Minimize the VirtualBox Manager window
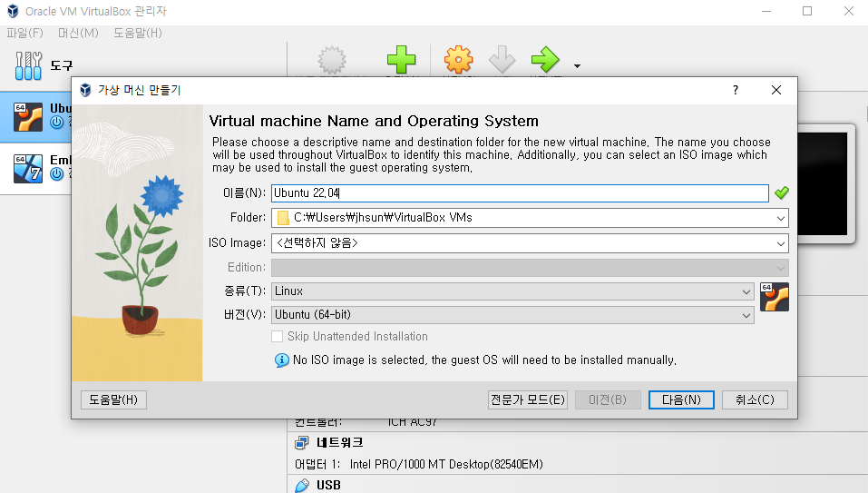This screenshot has height=493, width=868. [x=766, y=11]
